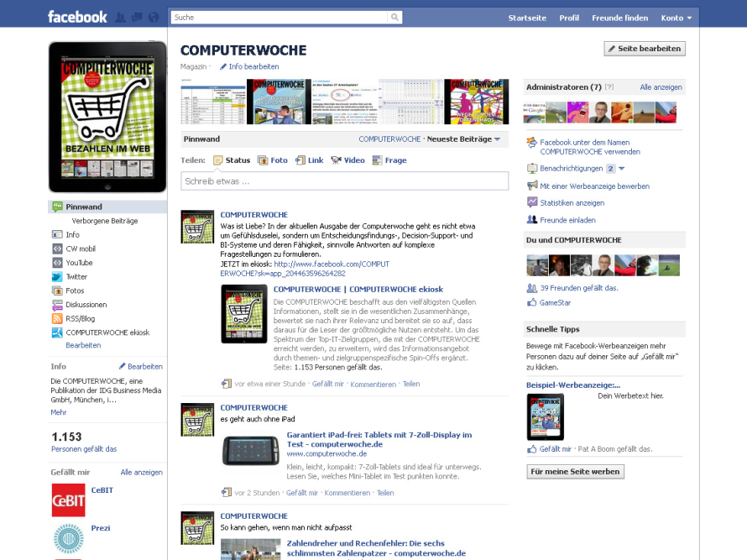Screen dimensions: 747x560
Task: Click the Freunde einladen people icon
Action: click(532, 220)
